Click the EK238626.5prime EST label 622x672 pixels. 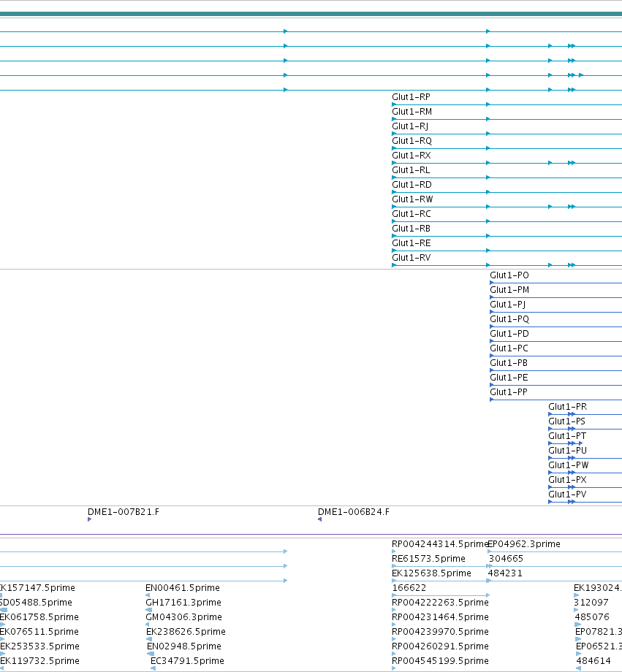pyautogui.click(x=186, y=631)
